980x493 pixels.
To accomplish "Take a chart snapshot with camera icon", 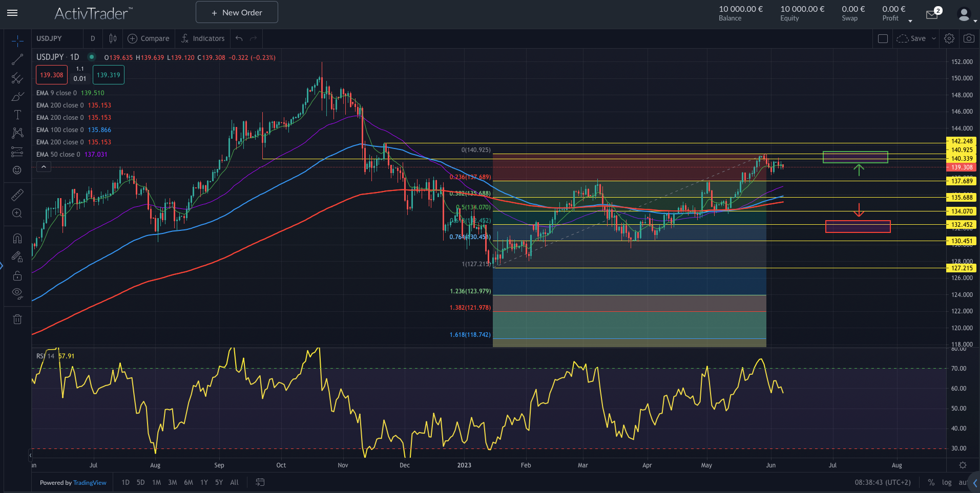I will tap(968, 38).
